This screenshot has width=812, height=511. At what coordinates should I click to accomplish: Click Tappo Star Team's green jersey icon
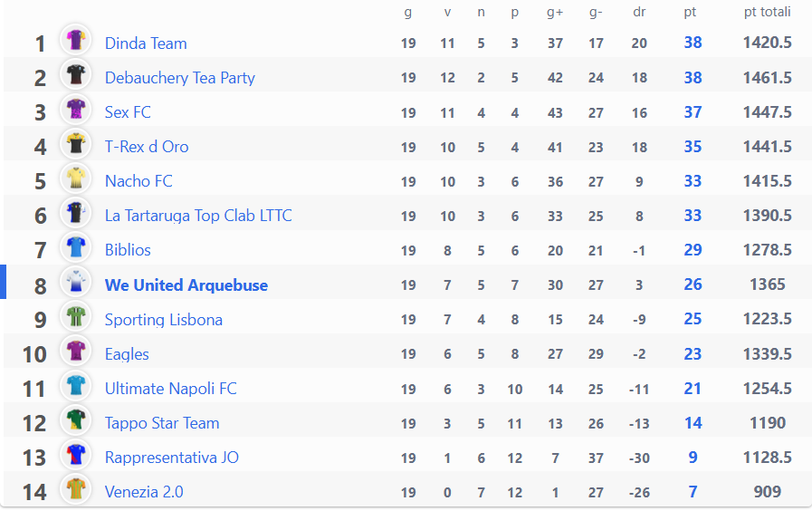(76, 419)
